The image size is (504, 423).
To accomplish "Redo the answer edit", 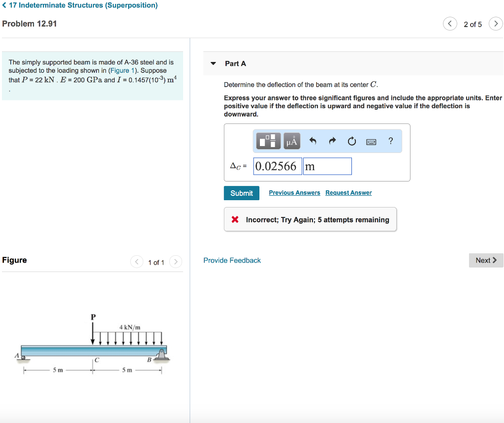I will click(x=332, y=141).
